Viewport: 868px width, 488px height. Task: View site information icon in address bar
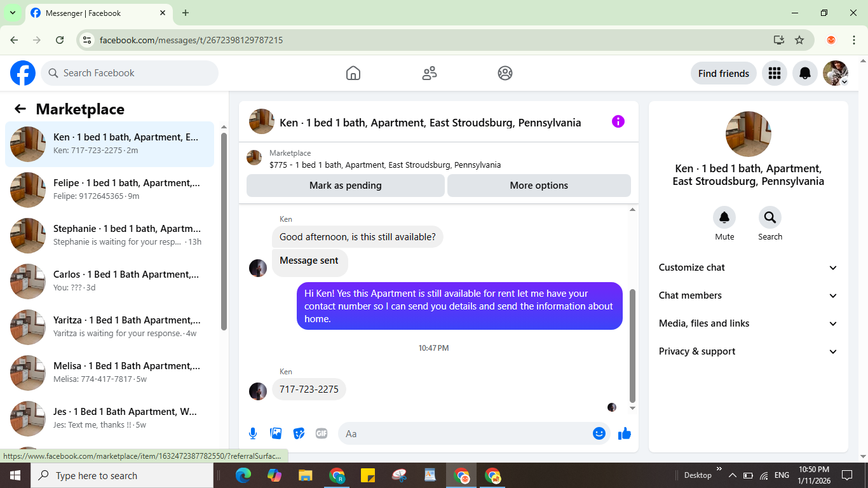click(x=88, y=40)
